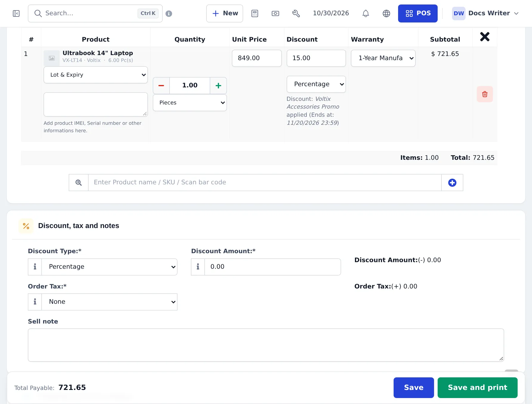Click the product search magnifier icon
Viewport: 532px width, 404px height.
click(78, 183)
